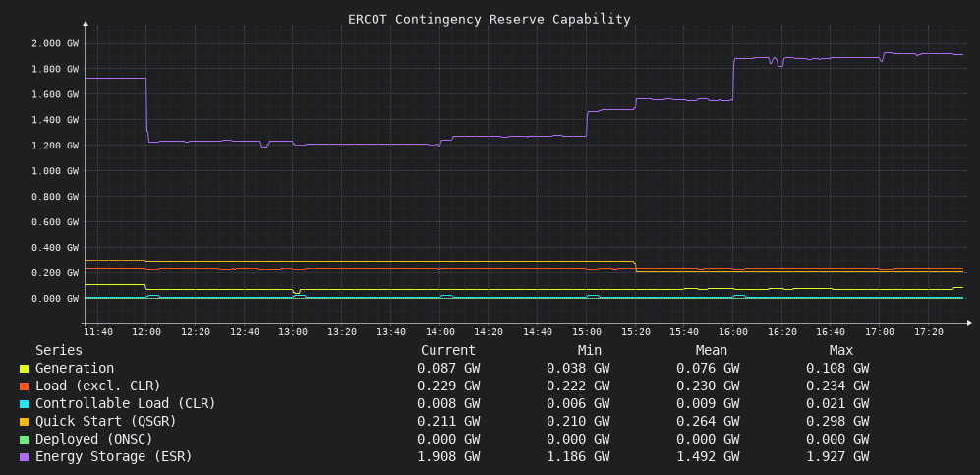Click Generation max value 0.108 GW
The width and height of the screenshot is (980, 475).
837,368
